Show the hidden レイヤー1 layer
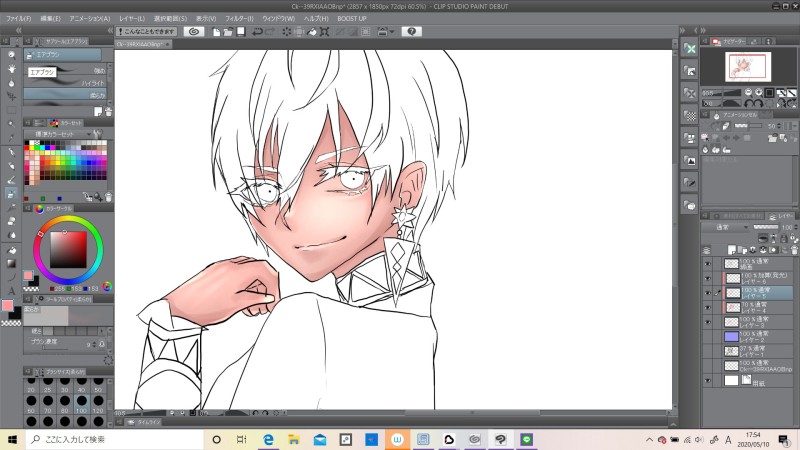 [708, 352]
